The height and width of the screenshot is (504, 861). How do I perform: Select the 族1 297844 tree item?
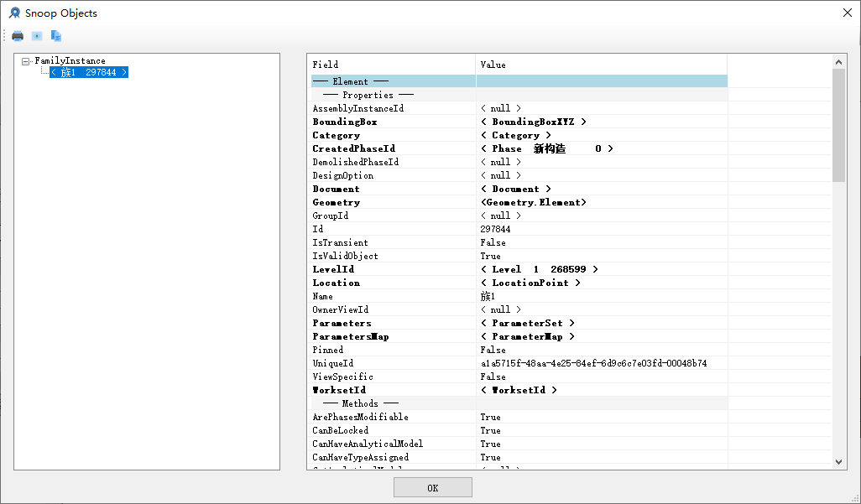(x=88, y=72)
